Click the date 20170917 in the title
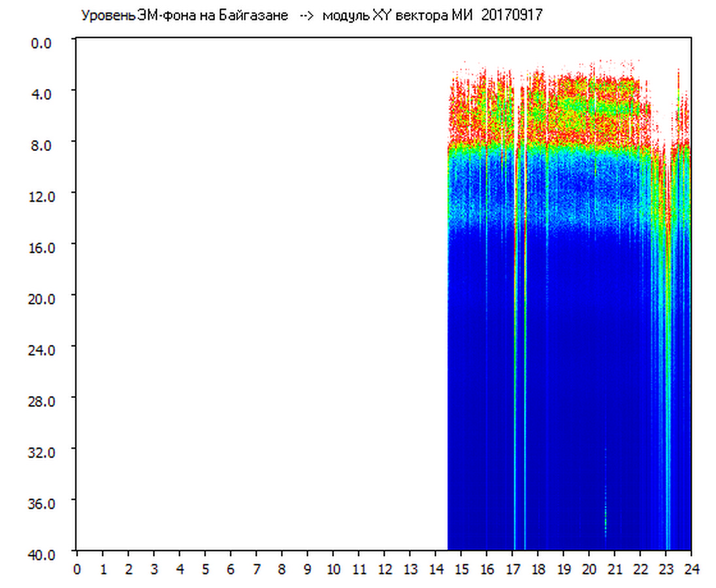Screen dimensions: 716x588 (511, 16)
